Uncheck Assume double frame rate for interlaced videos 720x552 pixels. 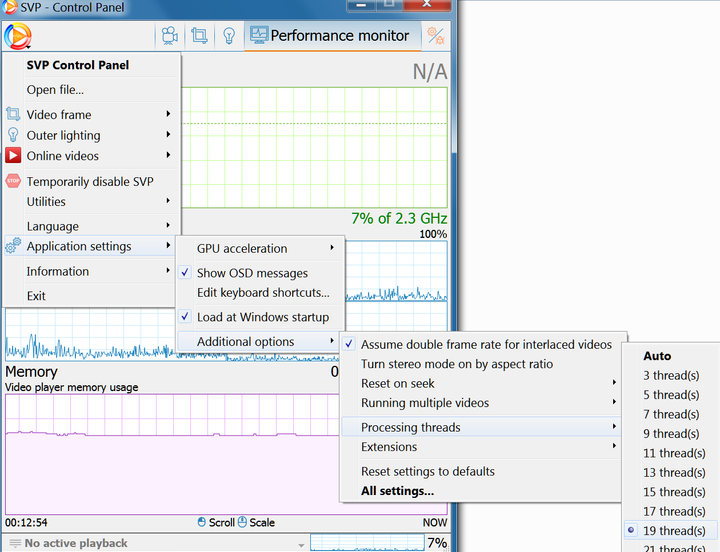click(x=485, y=344)
